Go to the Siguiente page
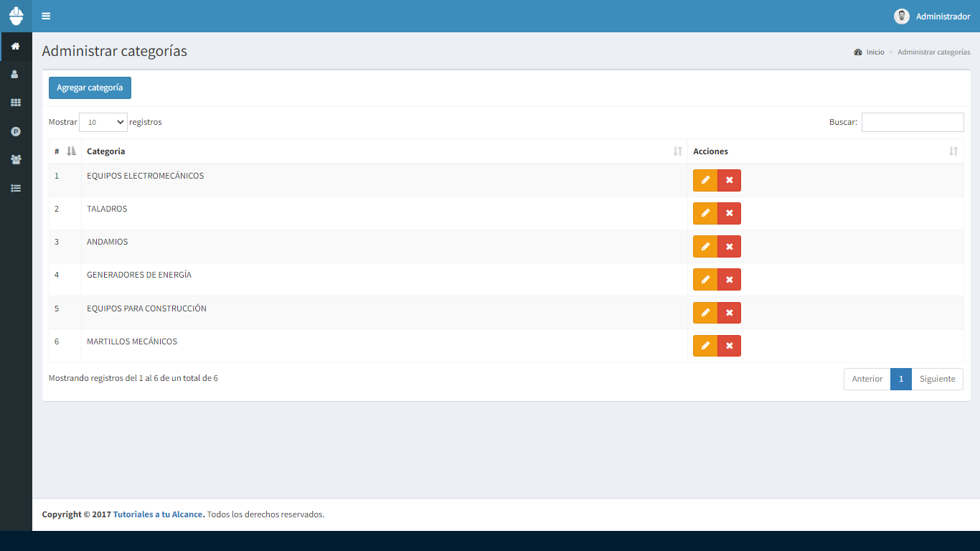 click(x=937, y=379)
